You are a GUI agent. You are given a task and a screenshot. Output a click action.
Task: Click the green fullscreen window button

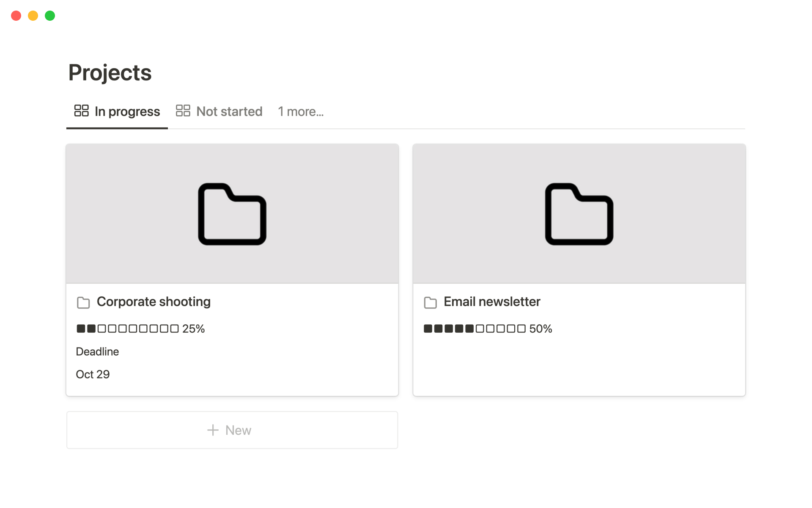(x=50, y=16)
